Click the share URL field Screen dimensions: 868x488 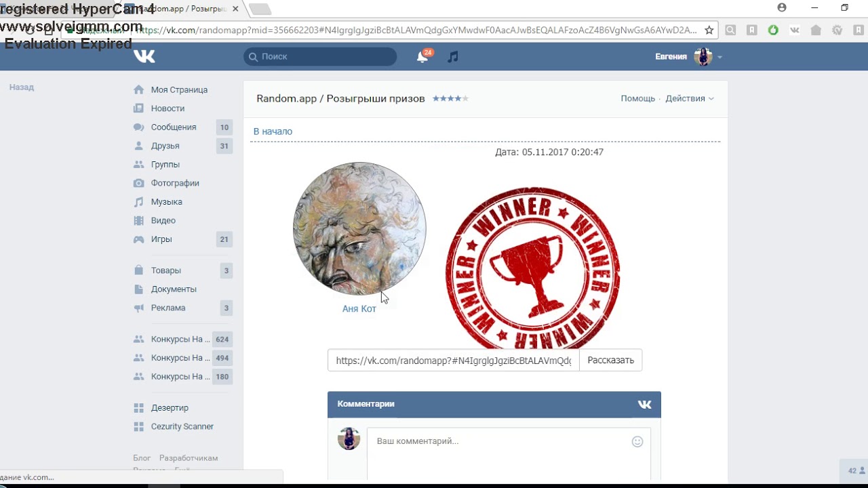pyautogui.click(x=453, y=361)
